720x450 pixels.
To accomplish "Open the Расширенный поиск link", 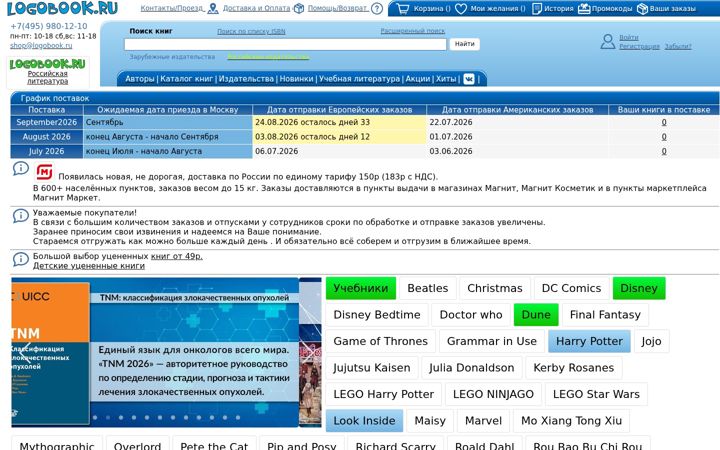I will coord(413,31).
